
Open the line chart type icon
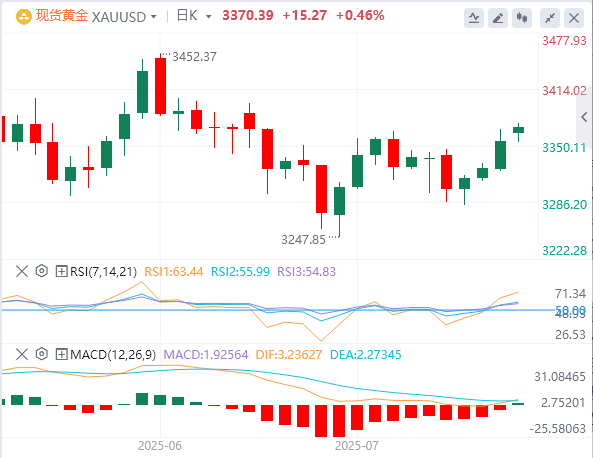(474, 18)
